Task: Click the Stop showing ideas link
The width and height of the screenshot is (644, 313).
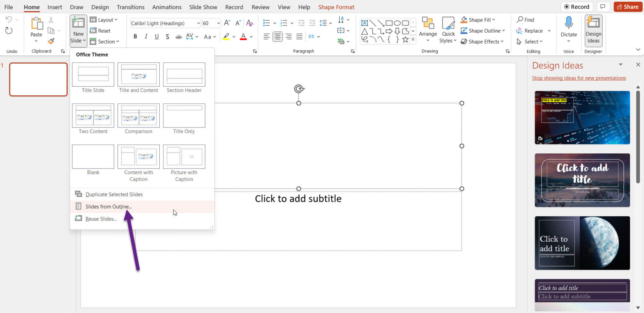Action: pos(579,78)
